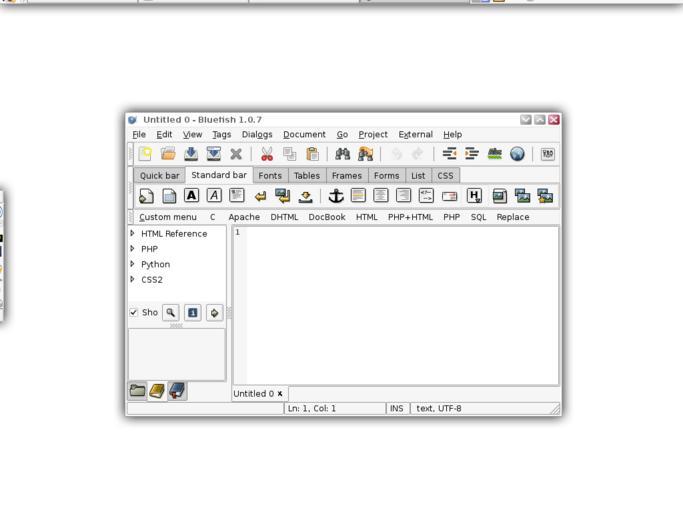
Task: Open the Document menu
Action: [304, 135]
